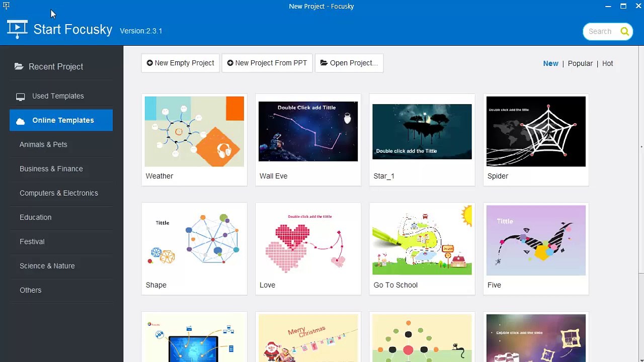Select the dotted tree template thumbnail
644x362 pixels.
click(x=422, y=338)
